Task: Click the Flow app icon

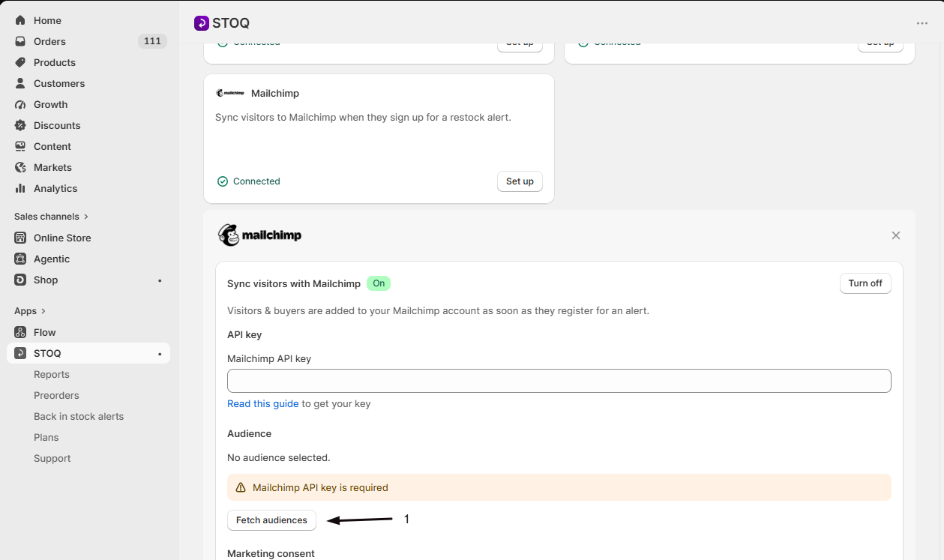Action: (20, 332)
